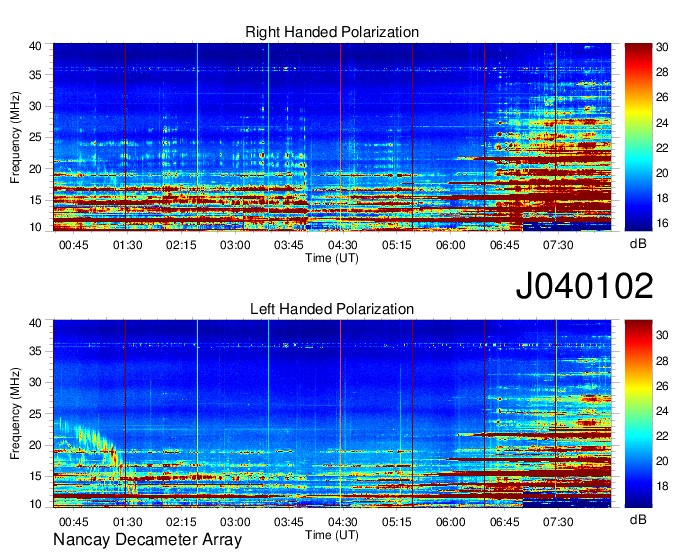
Task: Click the 00:45 time tick on the Right Handed plot
Action: [x=73, y=245]
